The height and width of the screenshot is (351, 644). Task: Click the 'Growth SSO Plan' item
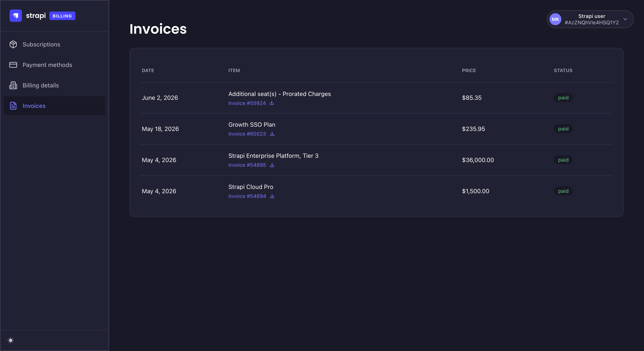click(252, 125)
